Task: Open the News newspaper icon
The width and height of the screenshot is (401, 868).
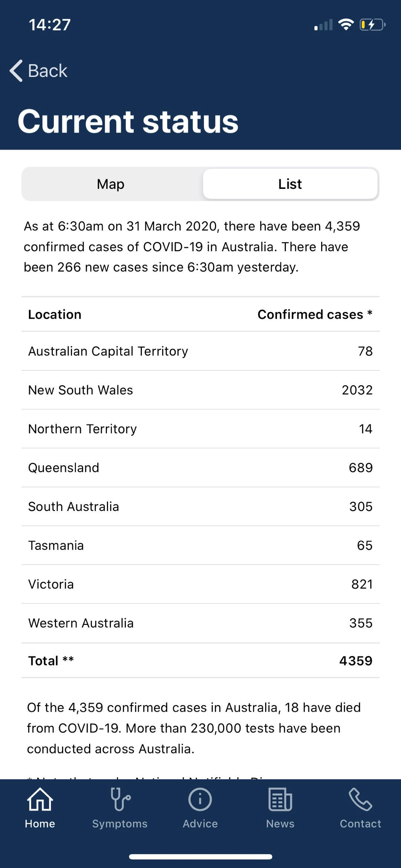Action: tap(280, 799)
